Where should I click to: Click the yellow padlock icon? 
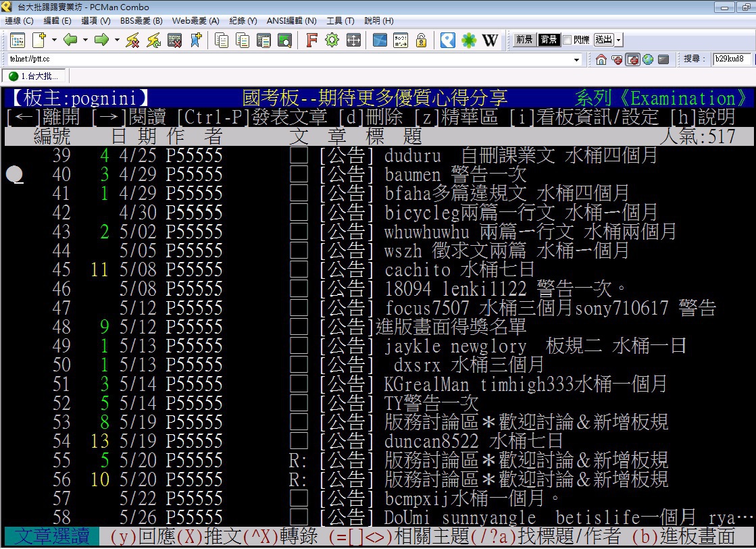(422, 40)
